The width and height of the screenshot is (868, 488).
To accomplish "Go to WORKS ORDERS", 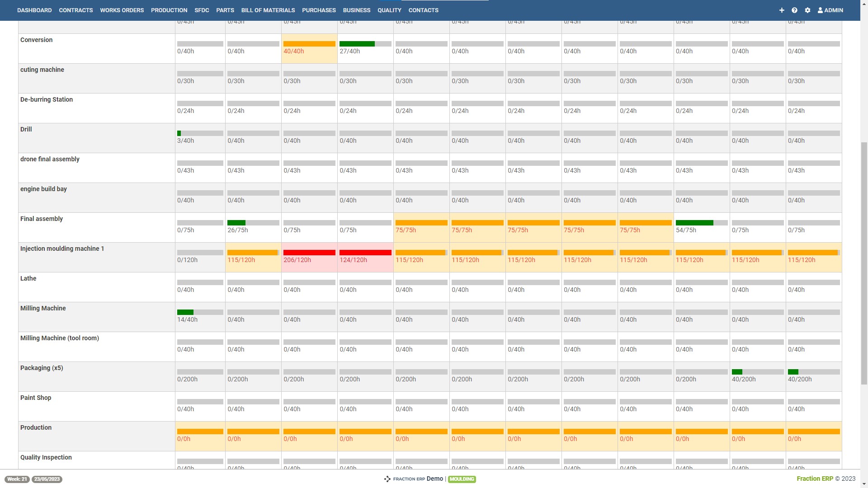I will click(122, 10).
